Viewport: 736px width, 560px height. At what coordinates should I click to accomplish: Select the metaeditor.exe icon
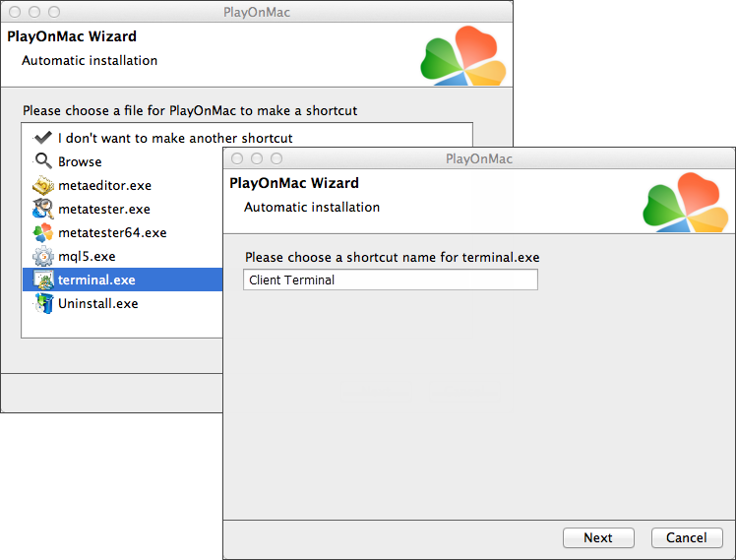tap(42, 185)
